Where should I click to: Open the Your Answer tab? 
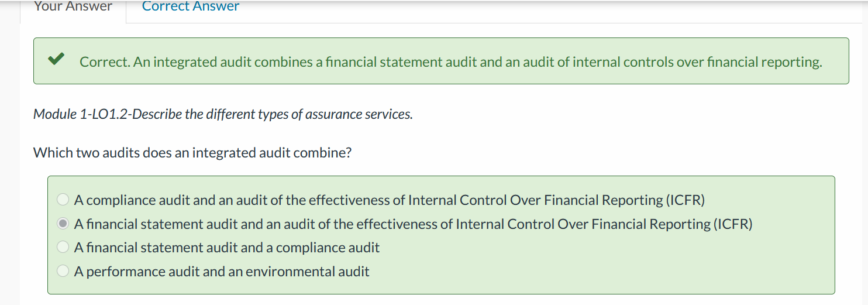coord(73,7)
